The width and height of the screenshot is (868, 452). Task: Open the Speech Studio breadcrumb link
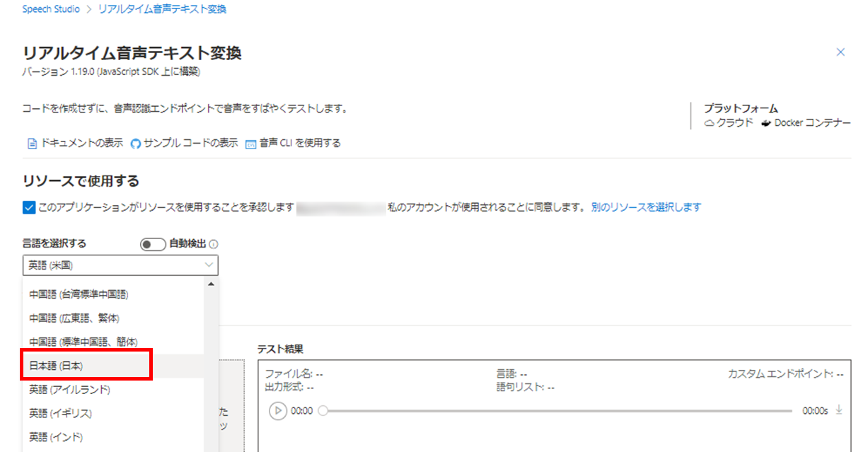[x=52, y=9]
